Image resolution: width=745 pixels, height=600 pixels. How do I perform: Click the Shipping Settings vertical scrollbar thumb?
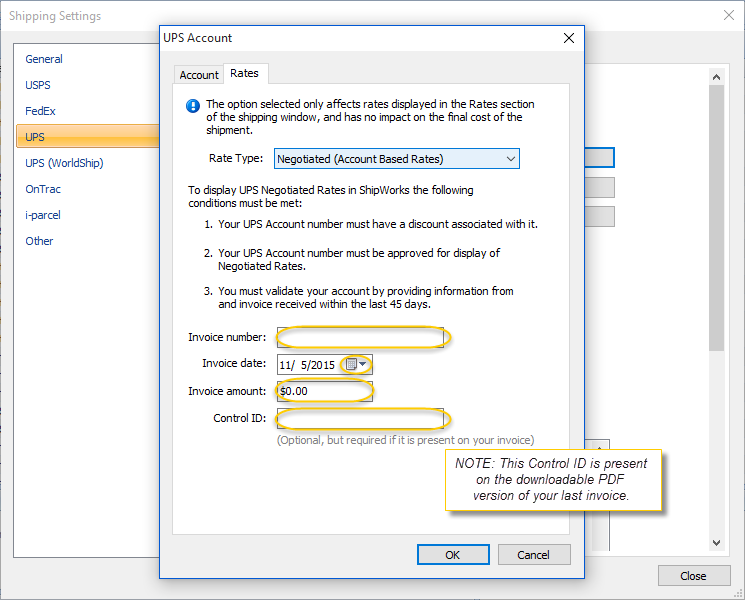(x=716, y=218)
